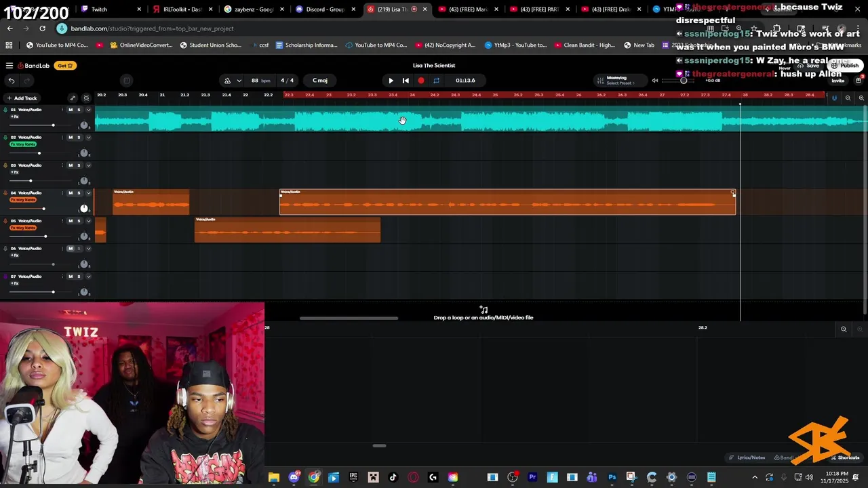Screen dimensions: 868x488
Task: Open the green Fx preset on track 02
Action: coord(23,144)
